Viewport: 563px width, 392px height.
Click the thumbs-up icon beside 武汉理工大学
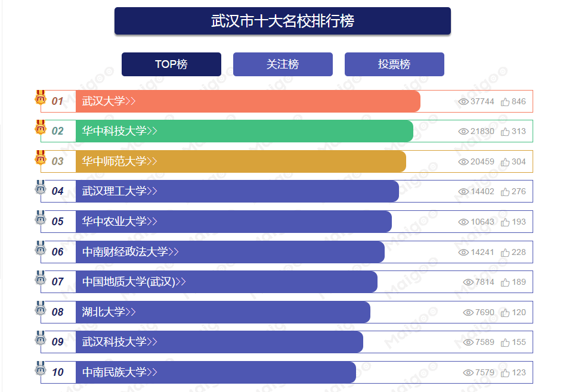click(x=505, y=191)
